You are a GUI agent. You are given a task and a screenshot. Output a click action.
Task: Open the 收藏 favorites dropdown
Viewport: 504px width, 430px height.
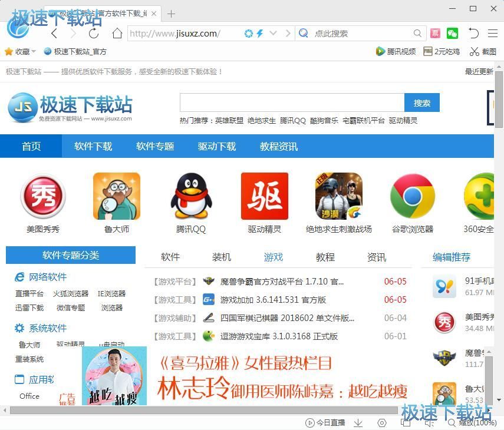pyautogui.click(x=21, y=51)
